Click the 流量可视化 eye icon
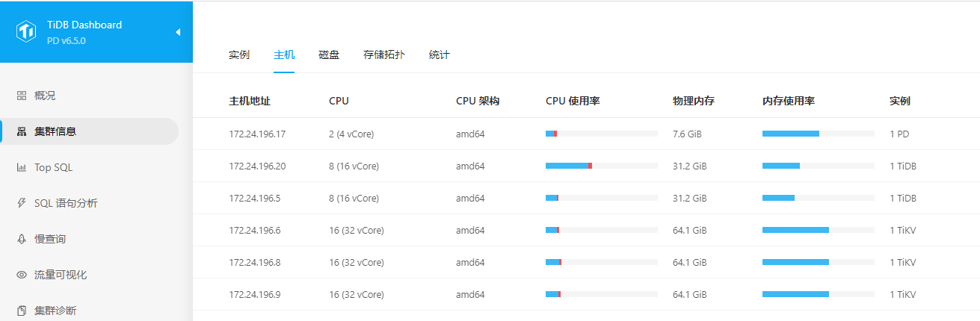This screenshot has width=980, height=321. (22, 275)
